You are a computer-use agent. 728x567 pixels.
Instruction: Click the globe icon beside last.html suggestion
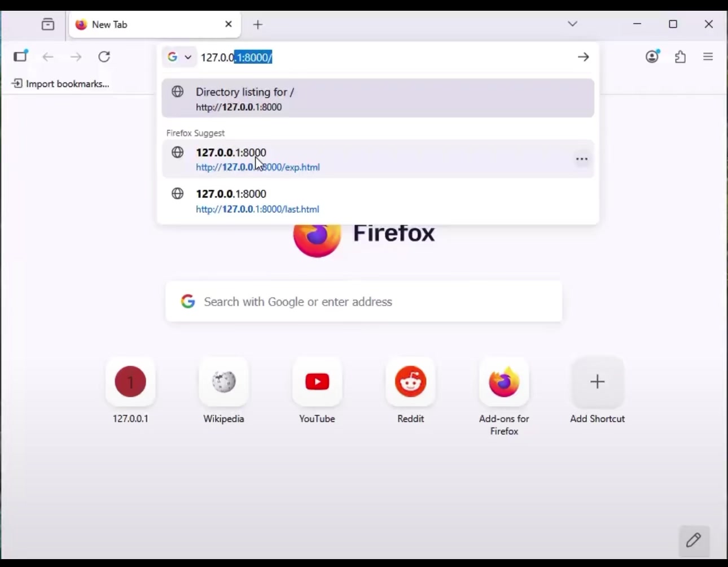(x=178, y=194)
